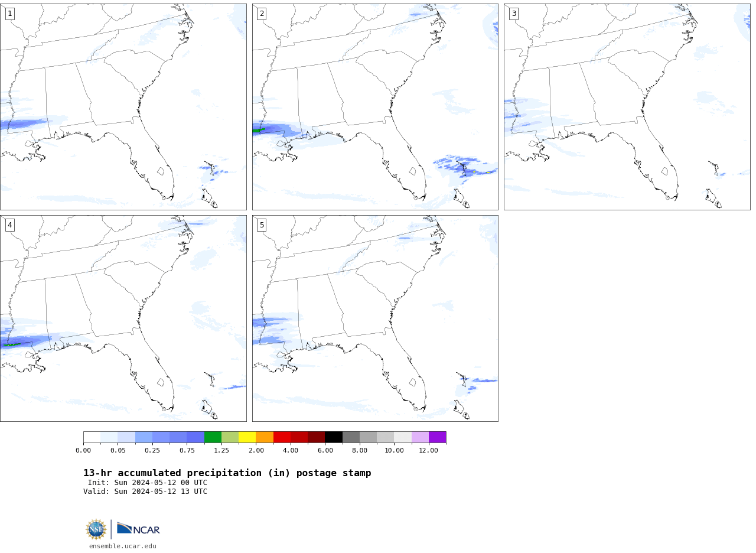Open ensemble member 2 precipitation map
The height and width of the screenshot is (553, 756).
(x=375, y=107)
